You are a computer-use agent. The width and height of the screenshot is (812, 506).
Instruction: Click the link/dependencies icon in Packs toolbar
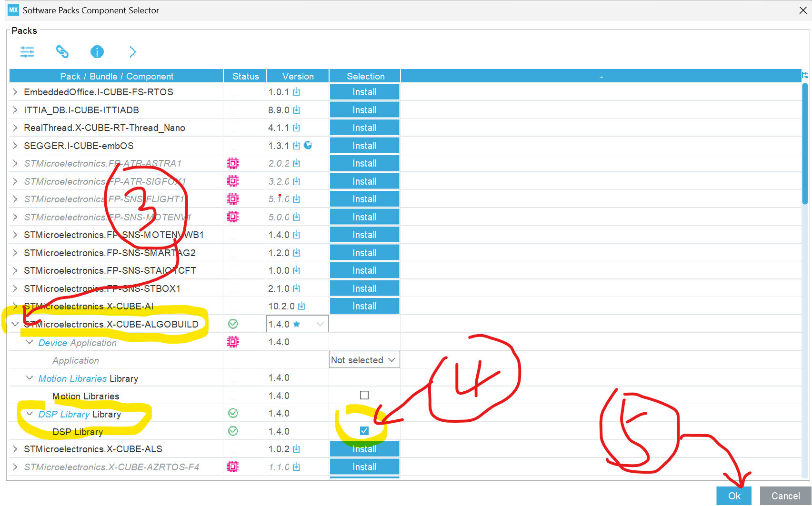[x=62, y=51]
